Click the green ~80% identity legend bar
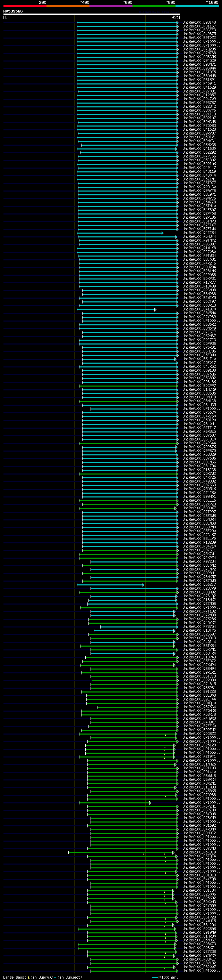222x980 pixels. tap(154, 7)
